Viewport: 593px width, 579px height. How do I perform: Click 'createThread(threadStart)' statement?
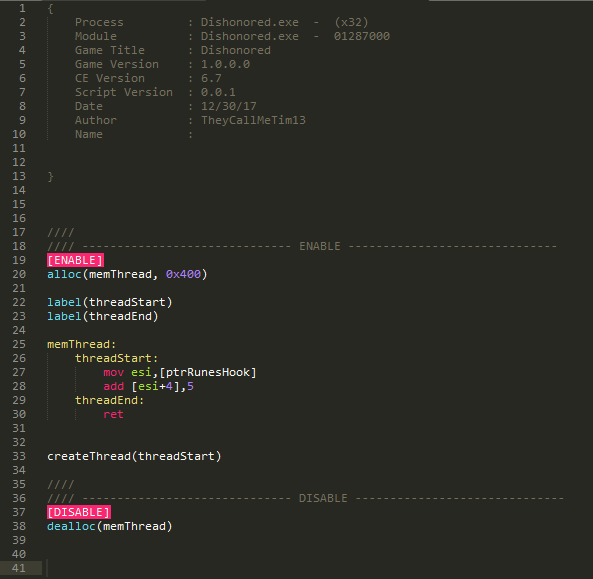(x=134, y=456)
